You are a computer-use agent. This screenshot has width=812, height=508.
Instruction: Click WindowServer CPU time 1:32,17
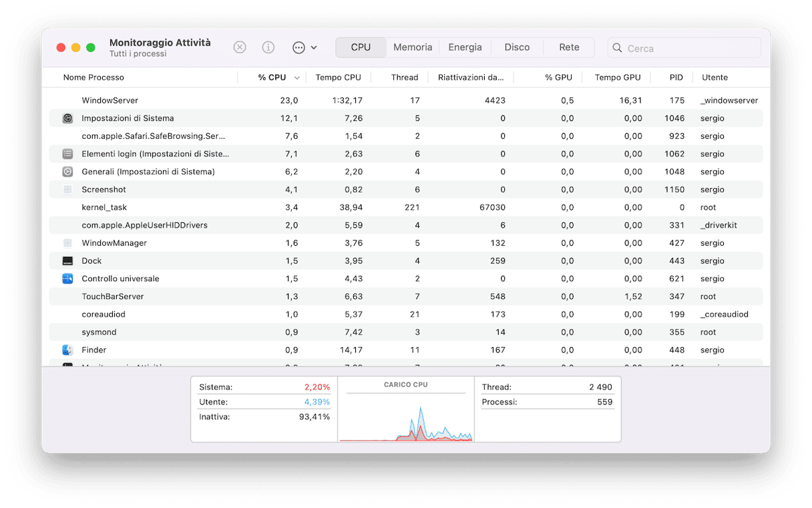pos(348,100)
